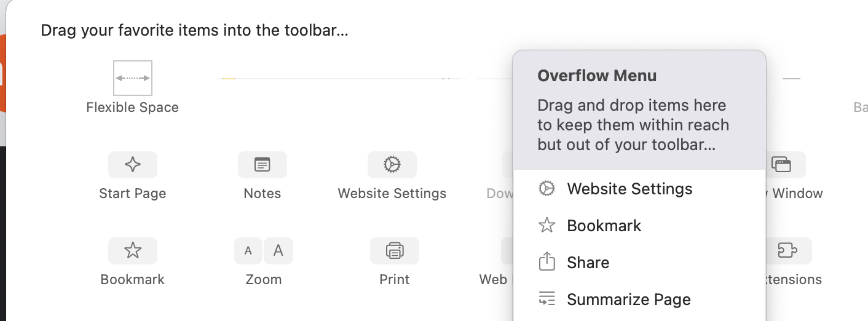The width and height of the screenshot is (868, 321).
Task: Pick the Website Settings gear in the palette
Action: coord(392,165)
